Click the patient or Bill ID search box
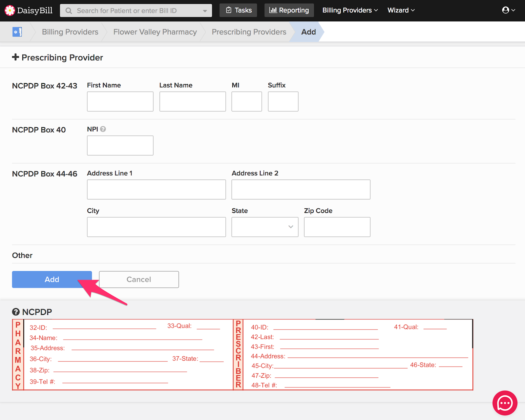Viewport: 525px width, 420px height. point(136,11)
